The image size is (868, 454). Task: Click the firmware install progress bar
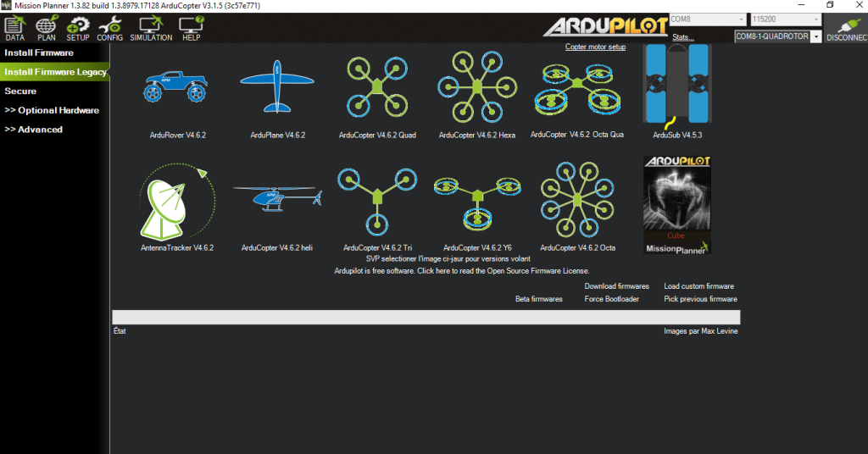tap(426, 318)
